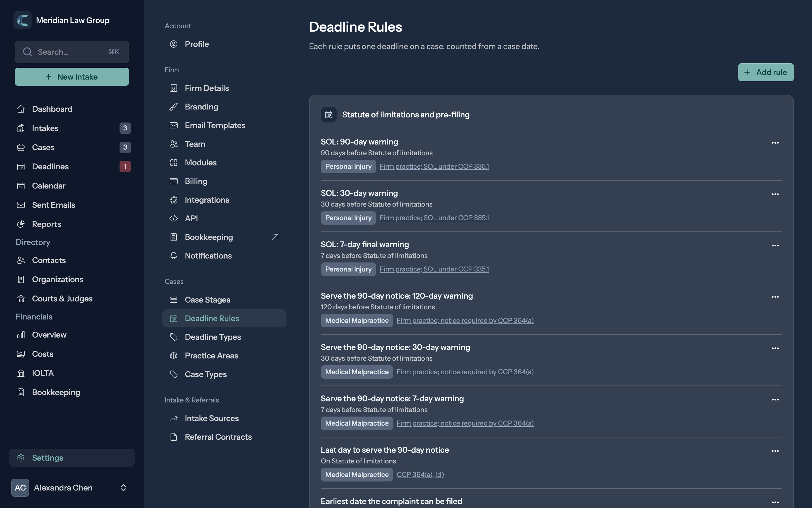This screenshot has width=812, height=508.
Task: Open options for Last day to serve notice
Action: pyautogui.click(x=775, y=451)
